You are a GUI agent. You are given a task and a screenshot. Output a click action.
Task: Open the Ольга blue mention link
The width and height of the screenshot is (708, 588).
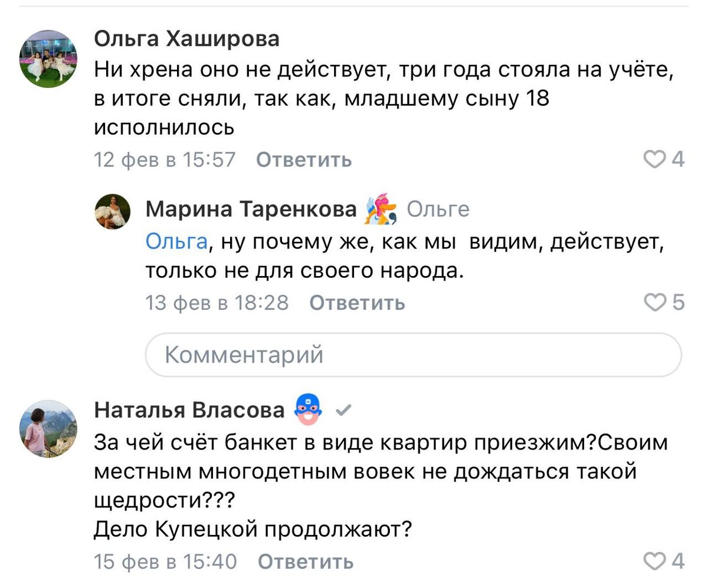tap(175, 242)
